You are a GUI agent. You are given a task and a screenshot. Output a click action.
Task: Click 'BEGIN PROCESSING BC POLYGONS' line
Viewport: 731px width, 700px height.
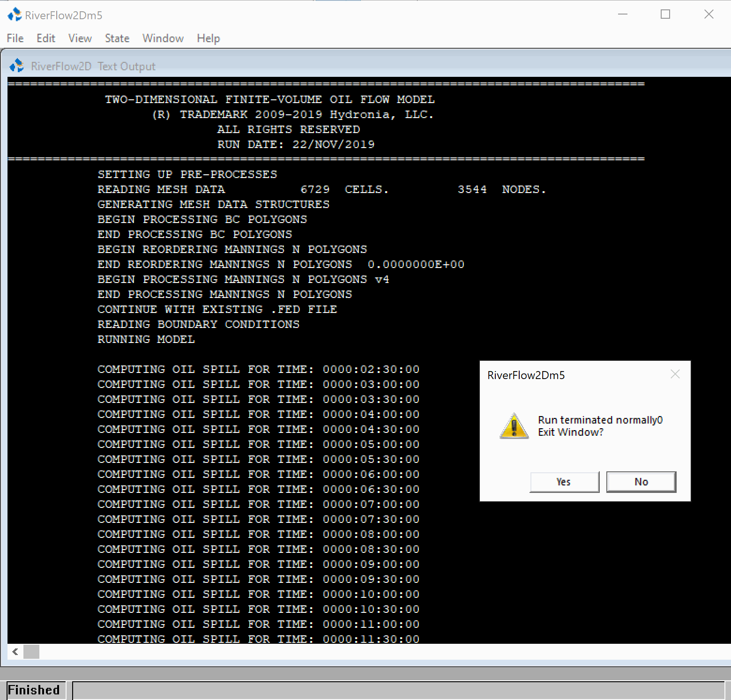(202, 219)
